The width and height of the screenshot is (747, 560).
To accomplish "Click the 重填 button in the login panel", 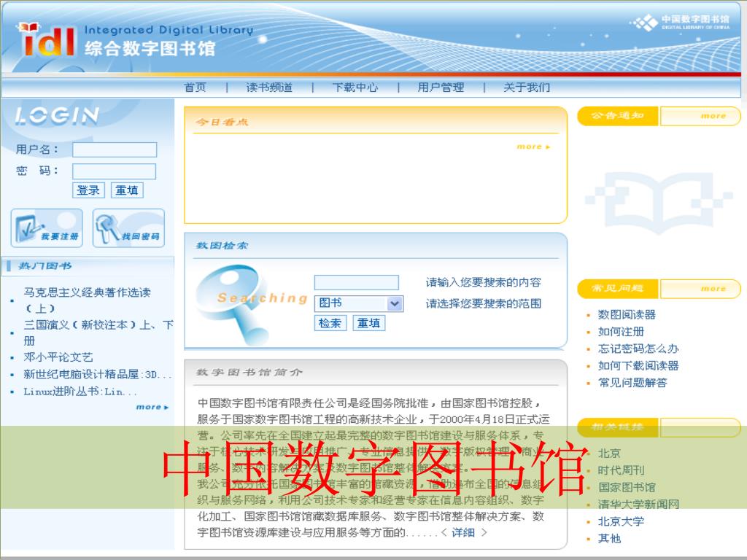I will [x=127, y=190].
